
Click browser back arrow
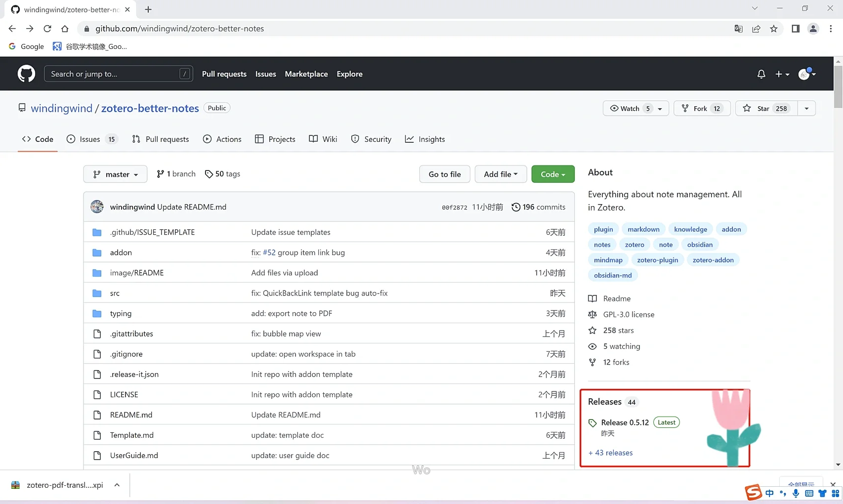coord(12,29)
